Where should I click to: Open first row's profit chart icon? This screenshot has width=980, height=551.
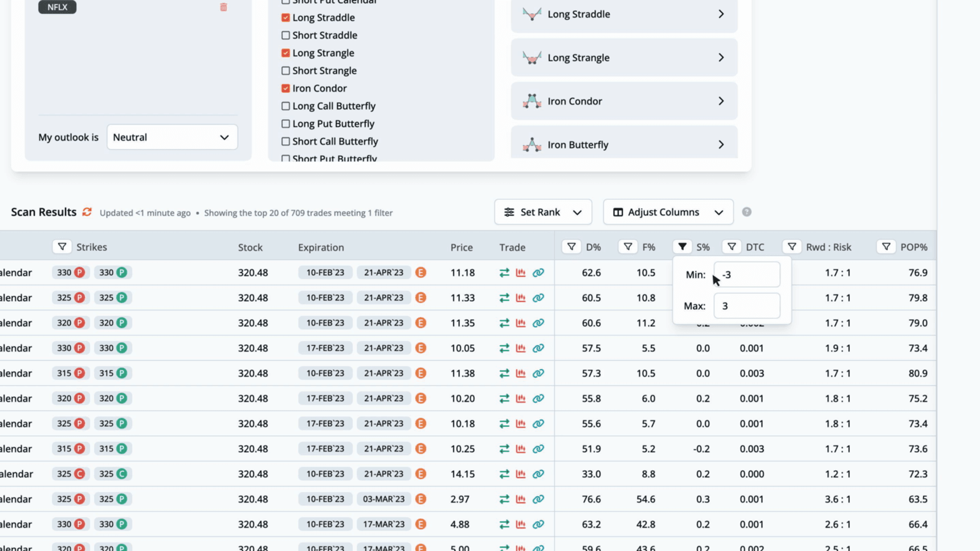coord(521,273)
